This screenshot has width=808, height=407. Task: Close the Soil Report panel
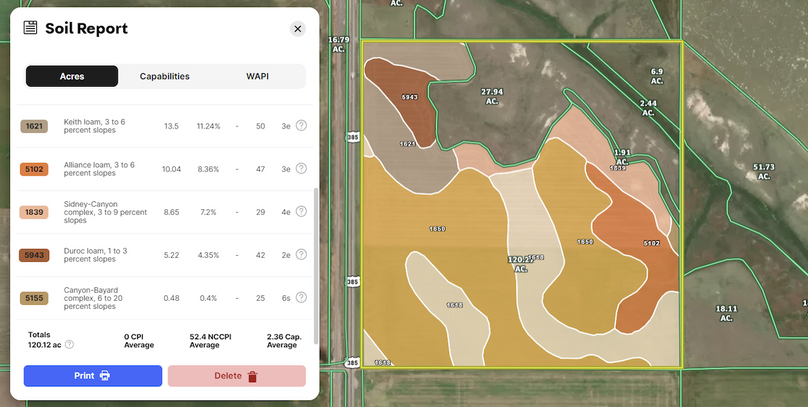tap(297, 29)
